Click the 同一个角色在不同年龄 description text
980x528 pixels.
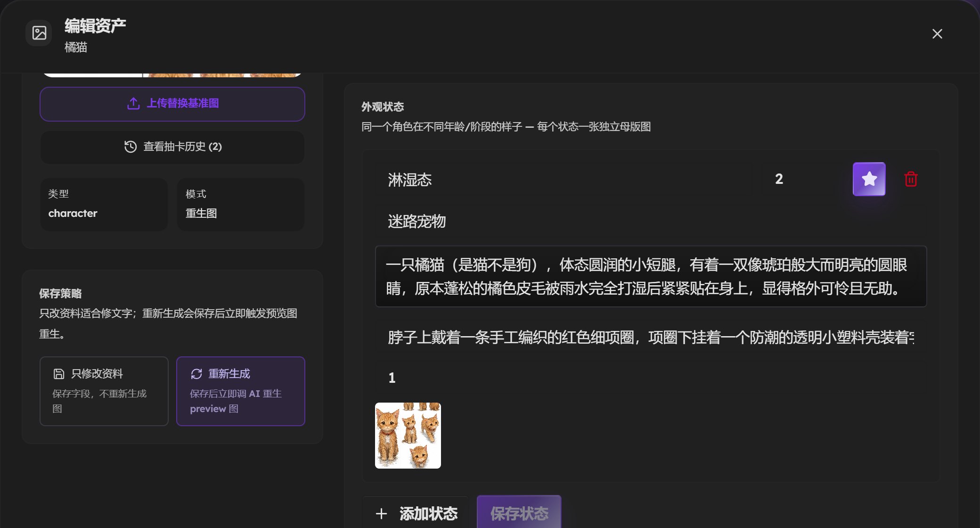click(506, 127)
